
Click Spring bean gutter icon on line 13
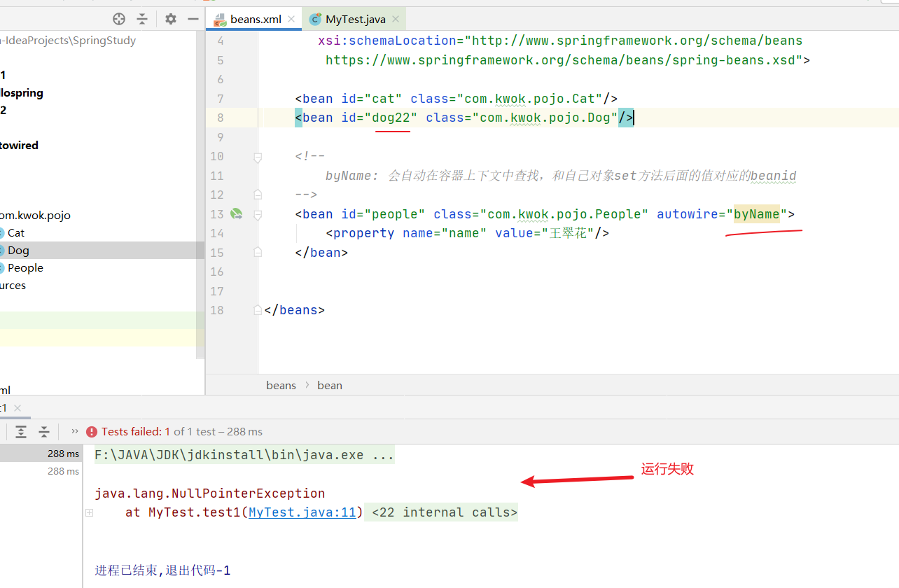click(237, 214)
